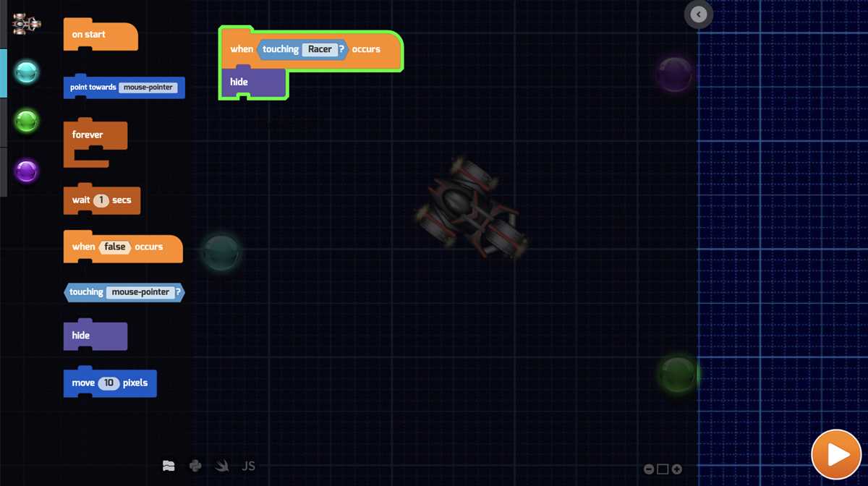Zoom out workspace with minus icon
Image resolution: width=868 pixels, height=486 pixels.
tap(649, 469)
